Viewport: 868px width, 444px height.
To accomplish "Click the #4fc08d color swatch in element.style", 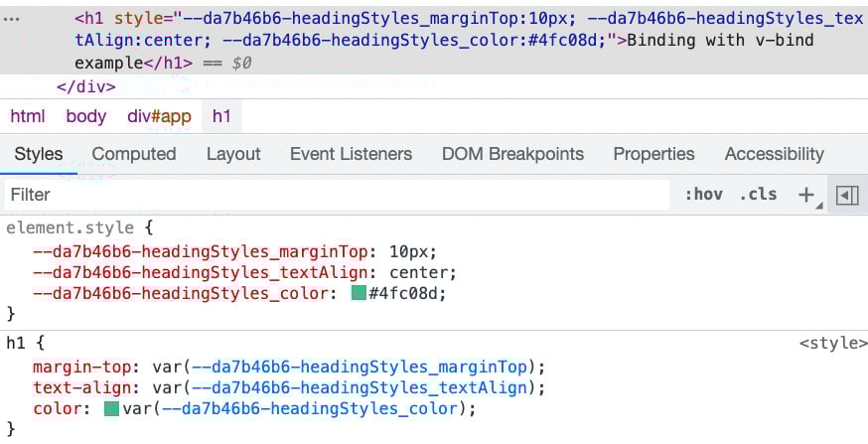I will pos(359,293).
